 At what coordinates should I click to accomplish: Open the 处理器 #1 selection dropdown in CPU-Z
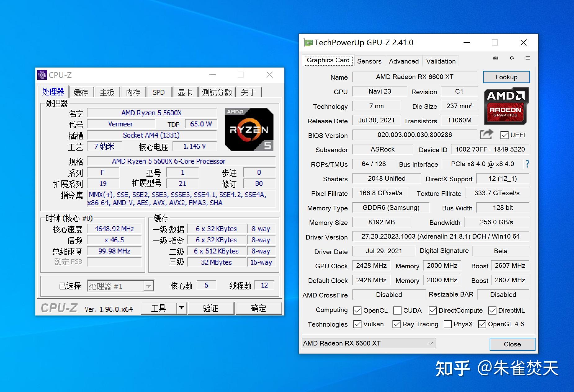pos(120,286)
